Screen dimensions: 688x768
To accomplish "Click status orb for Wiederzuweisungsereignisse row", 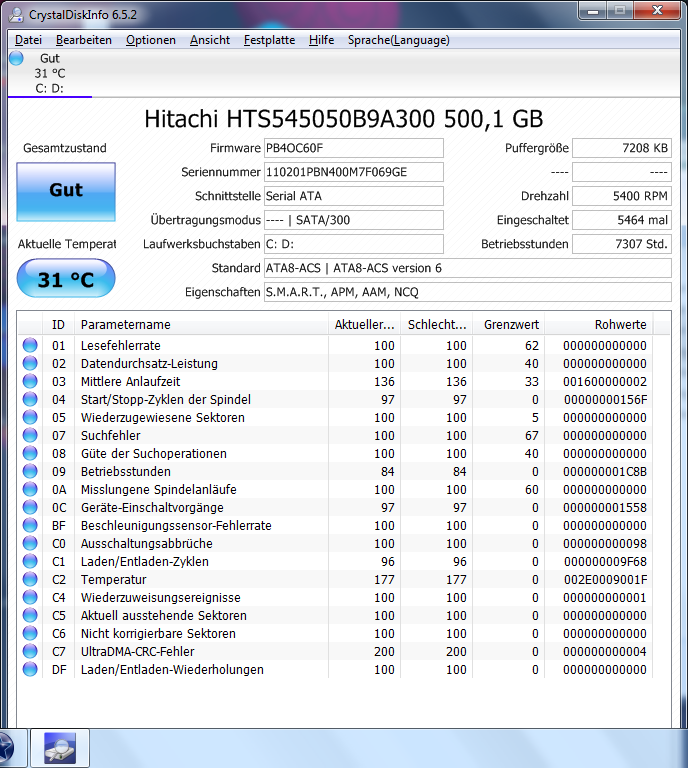I will point(30,598).
